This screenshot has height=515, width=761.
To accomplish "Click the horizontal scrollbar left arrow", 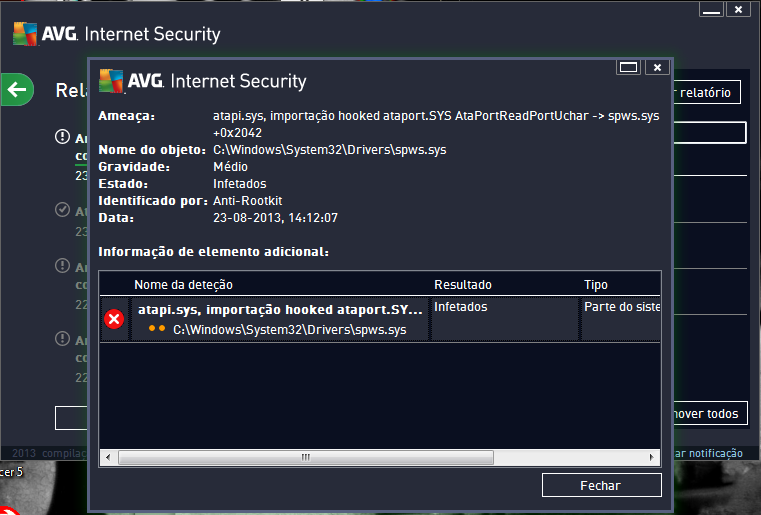I will pyautogui.click(x=107, y=457).
